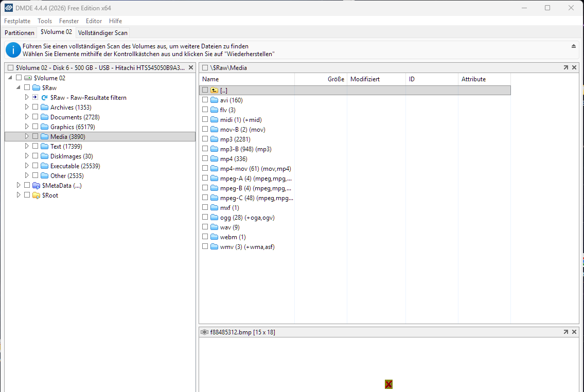Select the $Raw - Raw-Resultate filtern entry
This screenshot has height=392, width=584.
click(89, 98)
